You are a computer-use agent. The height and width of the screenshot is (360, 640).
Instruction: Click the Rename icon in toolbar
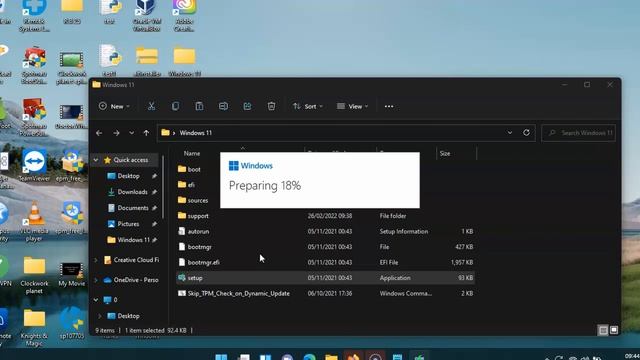point(223,107)
